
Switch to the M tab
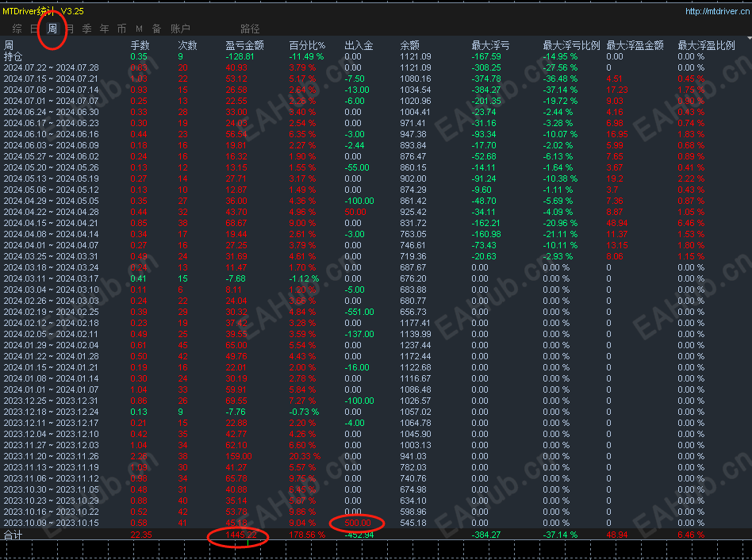pyautogui.click(x=139, y=29)
